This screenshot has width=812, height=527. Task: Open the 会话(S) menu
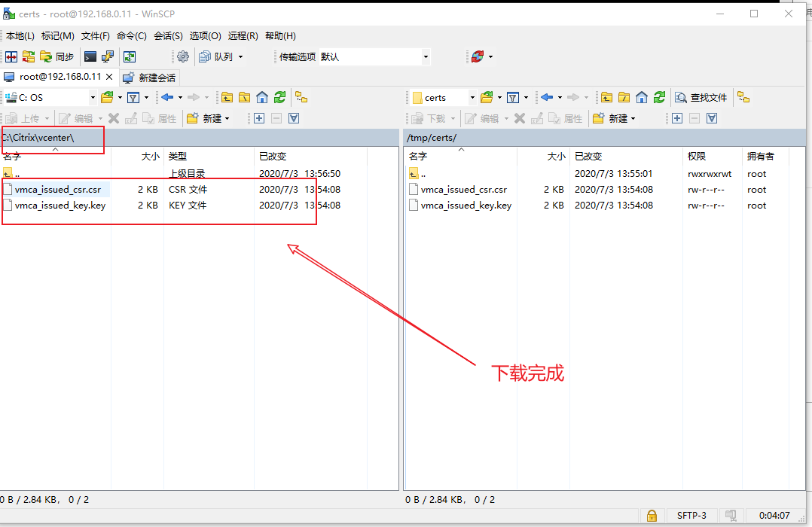pyautogui.click(x=168, y=35)
